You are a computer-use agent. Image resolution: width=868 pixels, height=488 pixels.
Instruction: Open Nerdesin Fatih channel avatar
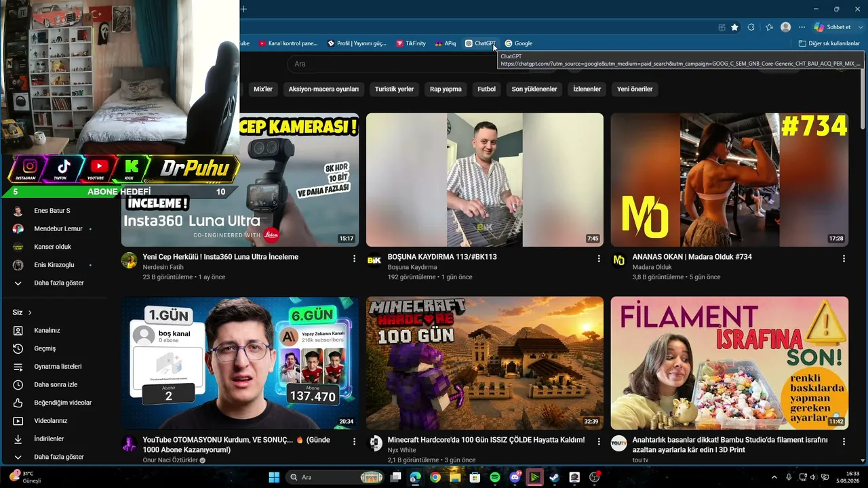[130, 260]
